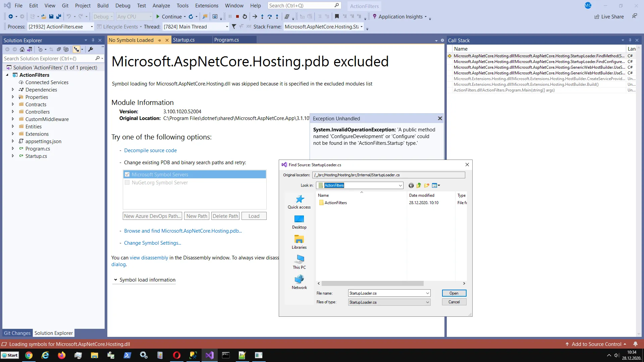Open the Look in dropdown
Screen dimensions: 644x362
coord(400,185)
